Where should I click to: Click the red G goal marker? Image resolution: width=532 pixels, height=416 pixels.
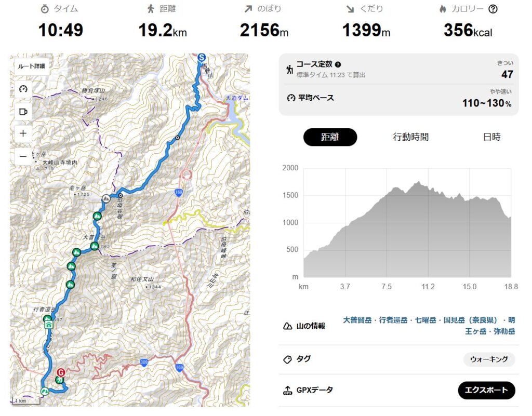click(x=61, y=372)
